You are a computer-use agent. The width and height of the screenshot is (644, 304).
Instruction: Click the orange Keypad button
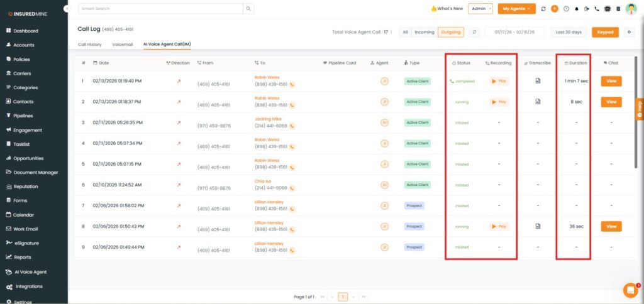click(x=605, y=32)
